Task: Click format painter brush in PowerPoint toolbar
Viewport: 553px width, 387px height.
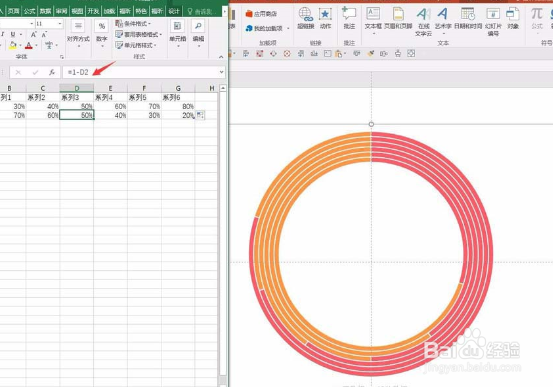Action: pyautogui.click(x=370, y=54)
